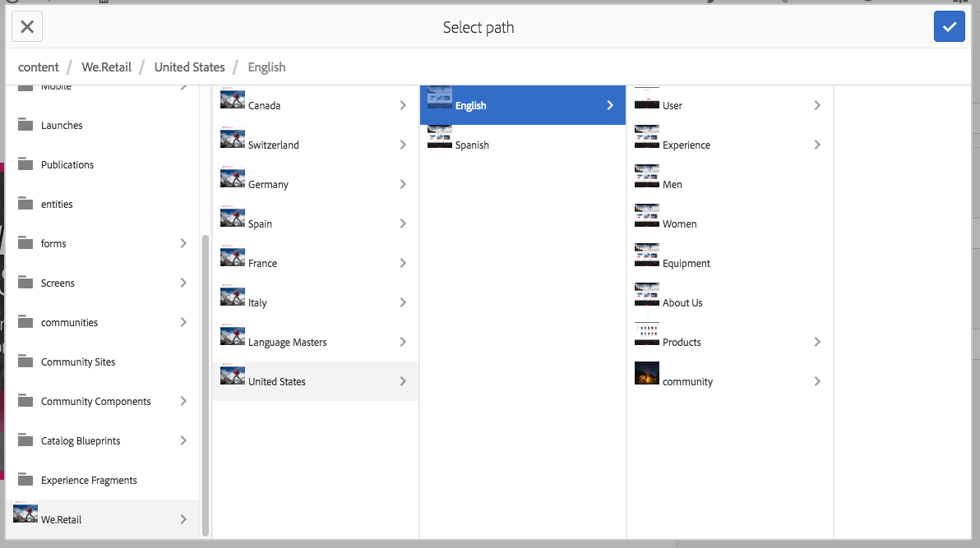The width and height of the screenshot is (980, 548).
Task: Go to content in the breadcrumb
Action: (38, 67)
